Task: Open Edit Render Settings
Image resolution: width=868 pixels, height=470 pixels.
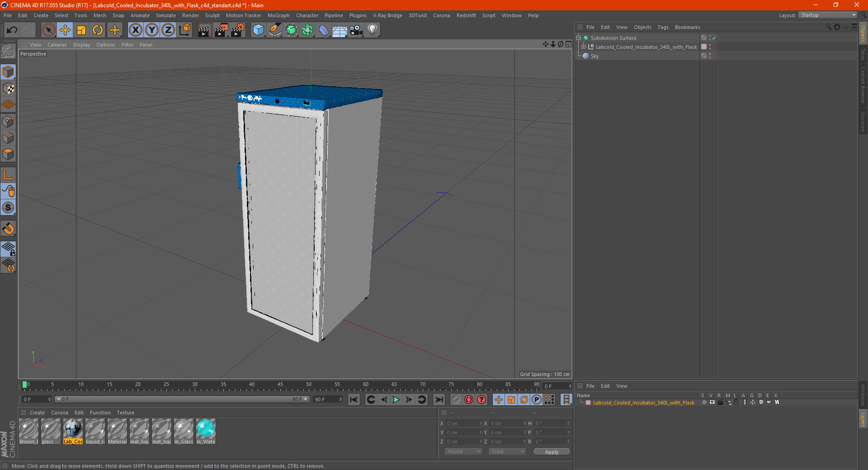Action: pyautogui.click(x=238, y=30)
